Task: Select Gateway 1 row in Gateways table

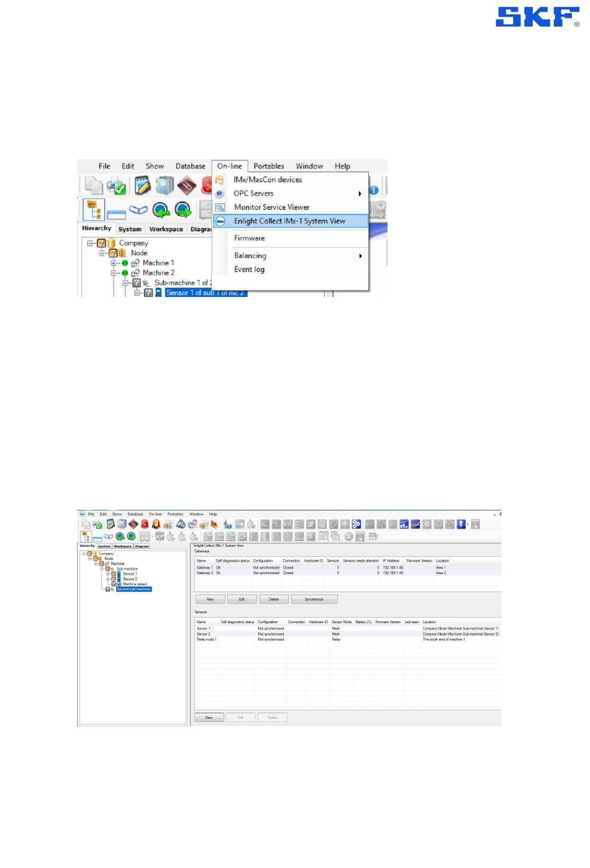Action: 348,568
